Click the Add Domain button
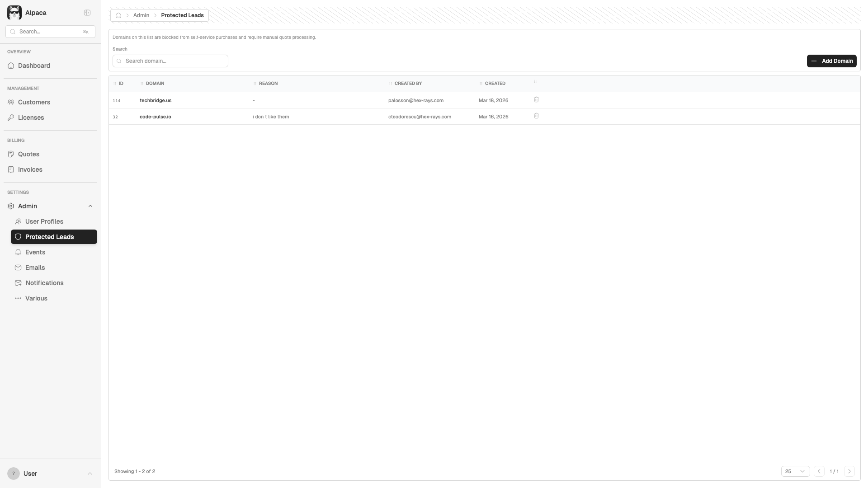 831,61
